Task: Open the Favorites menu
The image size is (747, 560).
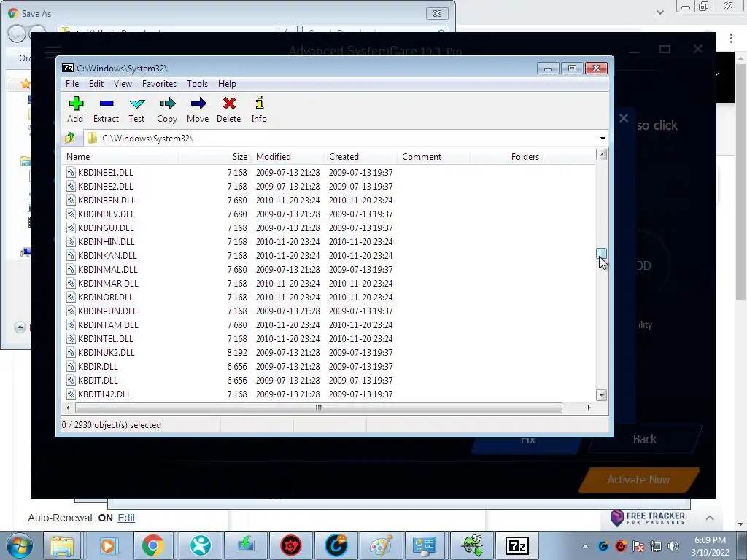Action: tap(159, 84)
